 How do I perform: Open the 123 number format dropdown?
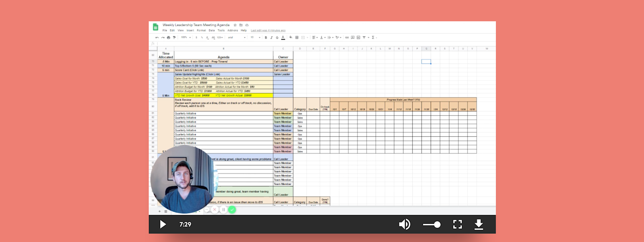point(220,38)
